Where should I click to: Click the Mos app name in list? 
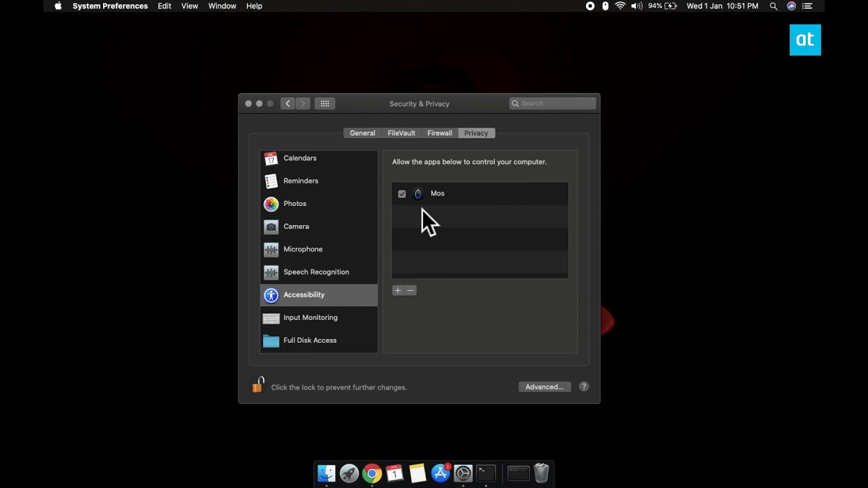[437, 194]
